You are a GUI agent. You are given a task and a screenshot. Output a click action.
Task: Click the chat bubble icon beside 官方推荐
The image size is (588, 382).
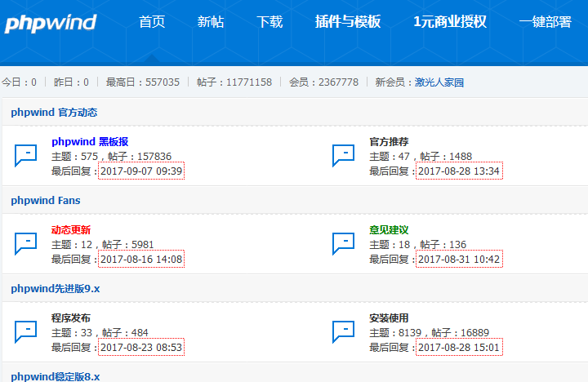(x=343, y=155)
